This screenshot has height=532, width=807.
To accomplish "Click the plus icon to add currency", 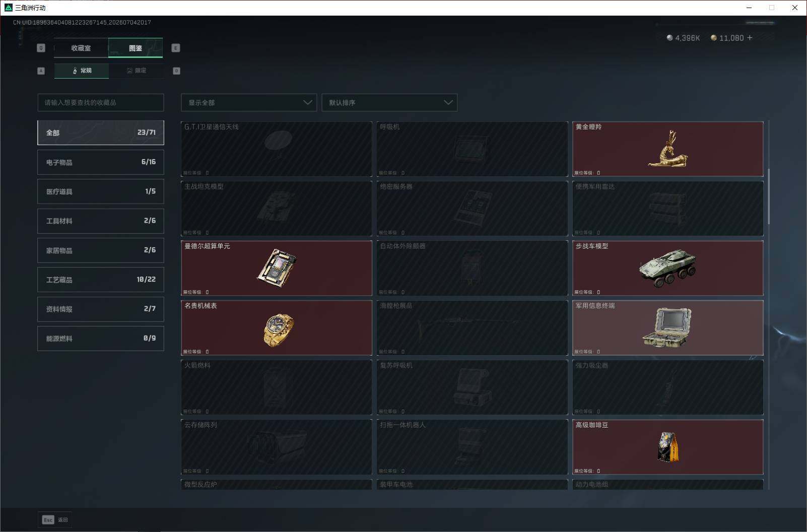I will coord(750,38).
